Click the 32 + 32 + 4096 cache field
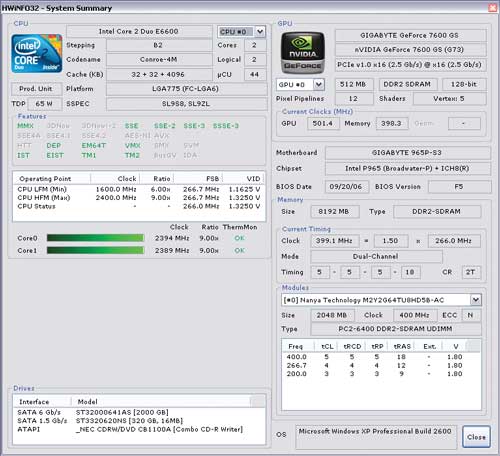 click(x=159, y=74)
